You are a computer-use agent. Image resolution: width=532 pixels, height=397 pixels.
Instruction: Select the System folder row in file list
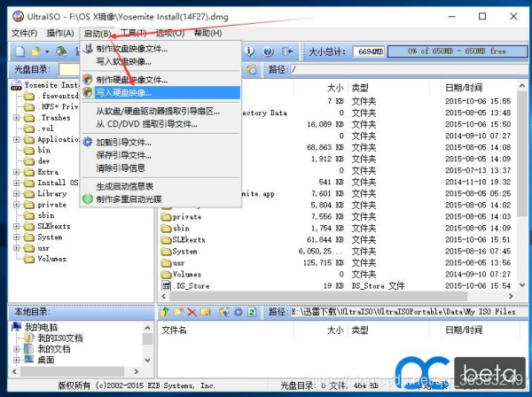point(337,251)
